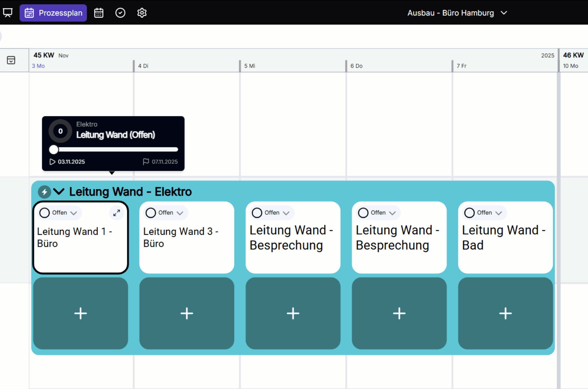
Task: Open the calendar view icon
Action: pyautogui.click(x=99, y=13)
